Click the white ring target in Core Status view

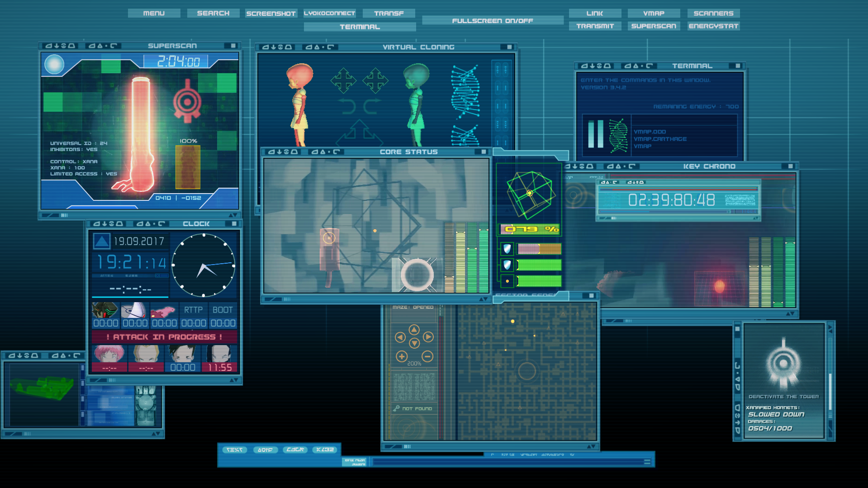click(x=417, y=275)
